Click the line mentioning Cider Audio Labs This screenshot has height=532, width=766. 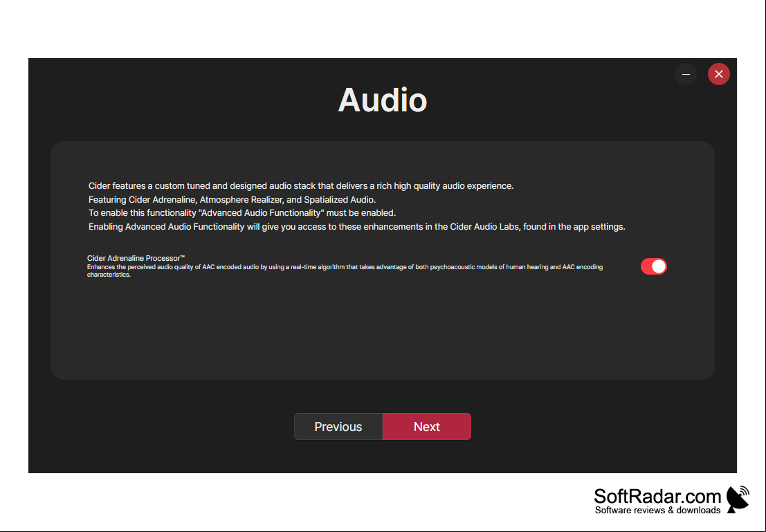pyautogui.click(x=356, y=227)
